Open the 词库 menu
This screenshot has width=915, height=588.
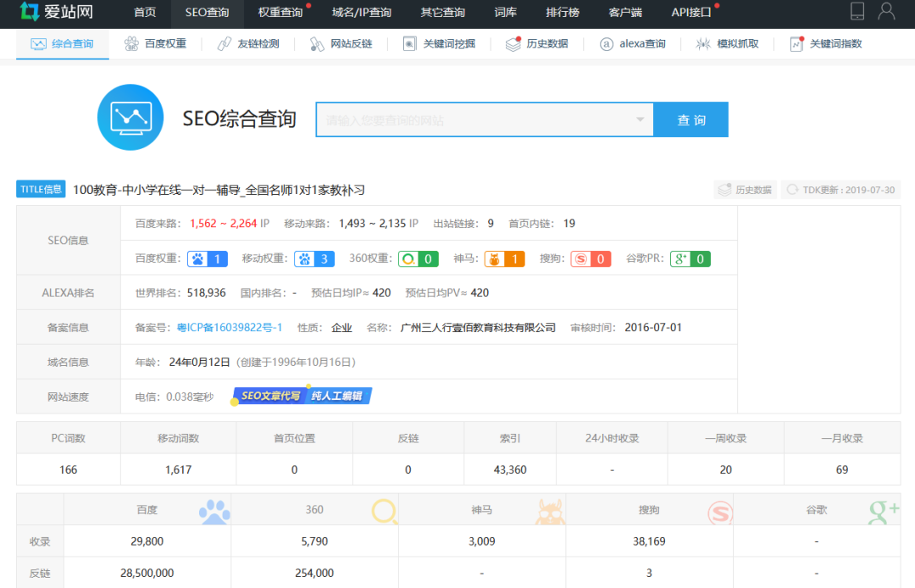click(x=505, y=12)
